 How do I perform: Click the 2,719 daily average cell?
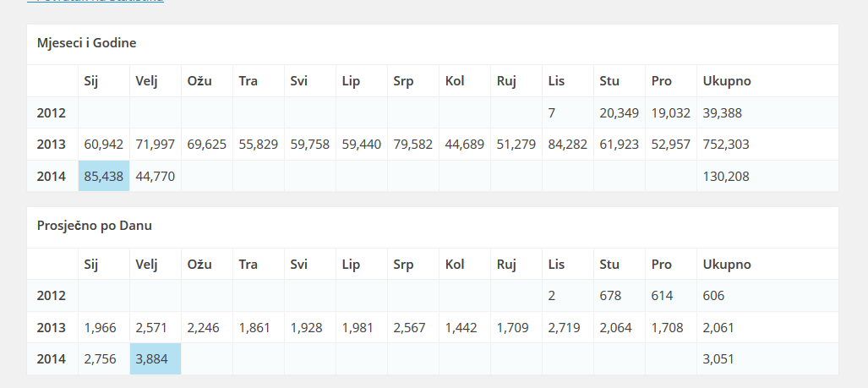coord(564,327)
